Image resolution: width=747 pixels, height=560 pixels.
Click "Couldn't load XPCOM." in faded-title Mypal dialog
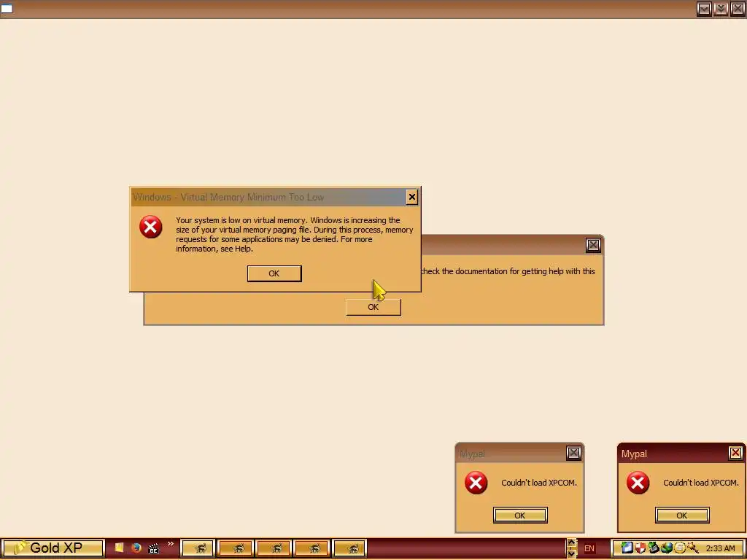tap(539, 483)
